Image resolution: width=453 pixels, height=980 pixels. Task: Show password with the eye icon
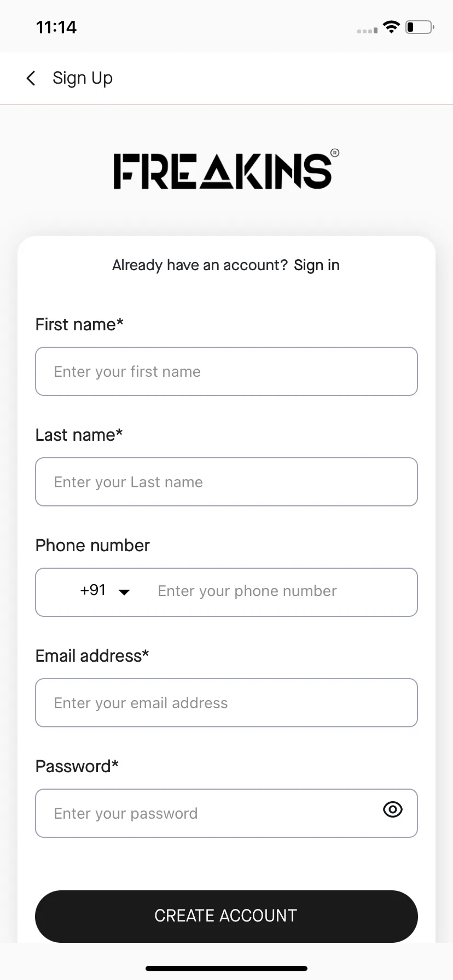[x=393, y=809]
